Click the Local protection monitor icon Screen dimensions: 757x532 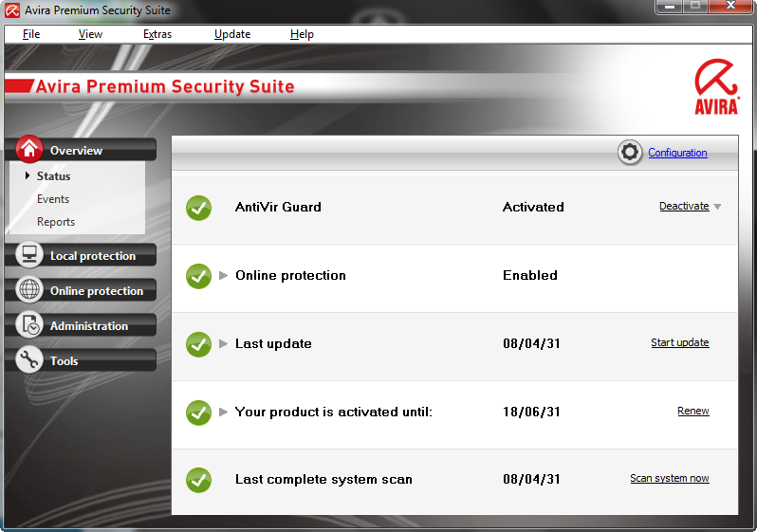(x=29, y=254)
